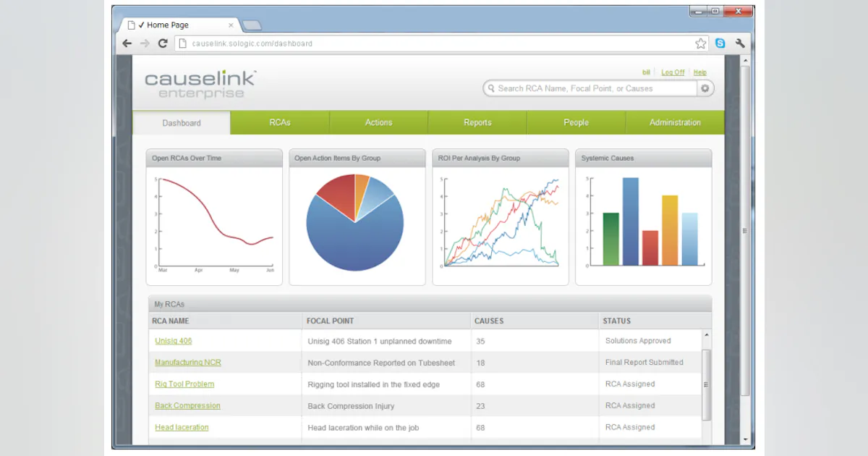Click the browser page vertical scrollbar thumb
This screenshot has width=868, height=456.
pyautogui.click(x=745, y=232)
